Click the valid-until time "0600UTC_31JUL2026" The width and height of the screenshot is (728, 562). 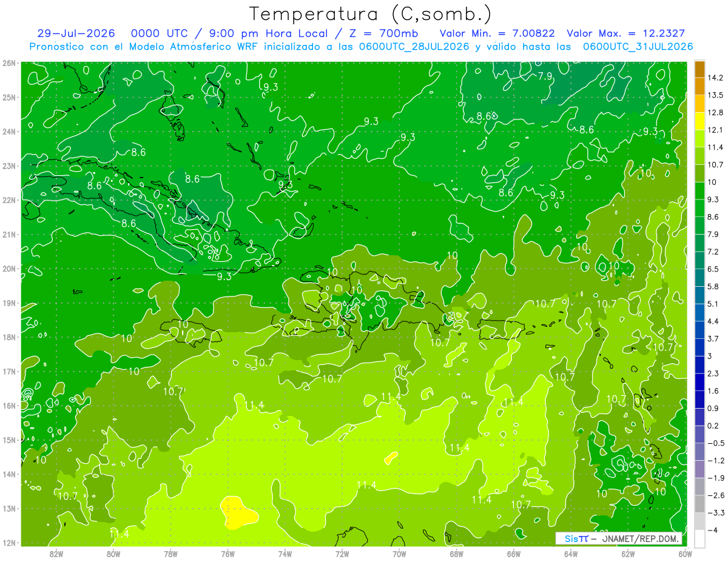638,47
